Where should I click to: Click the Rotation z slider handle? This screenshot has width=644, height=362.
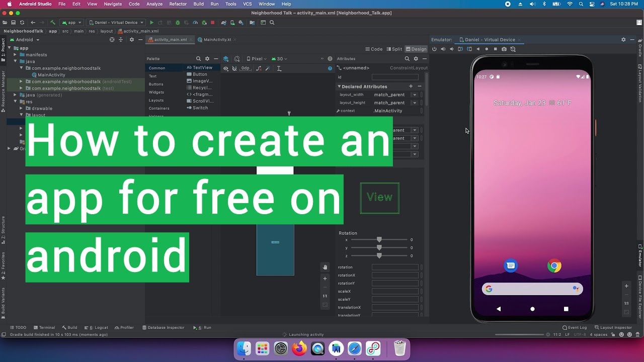tap(379, 256)
